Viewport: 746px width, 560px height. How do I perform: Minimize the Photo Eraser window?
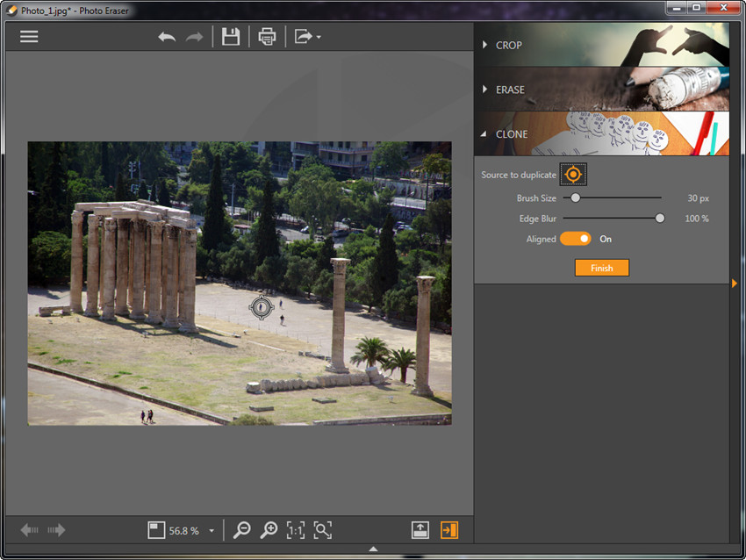(x=676, y=8)
